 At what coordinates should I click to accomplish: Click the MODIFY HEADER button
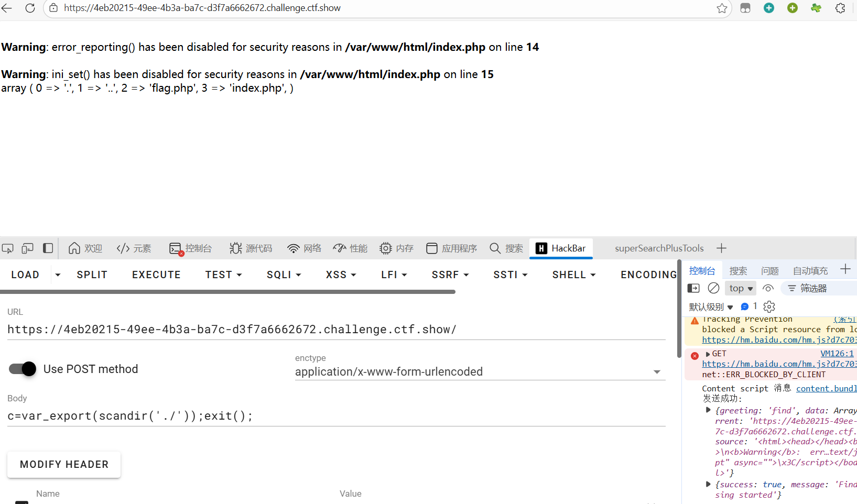point(64,464)
